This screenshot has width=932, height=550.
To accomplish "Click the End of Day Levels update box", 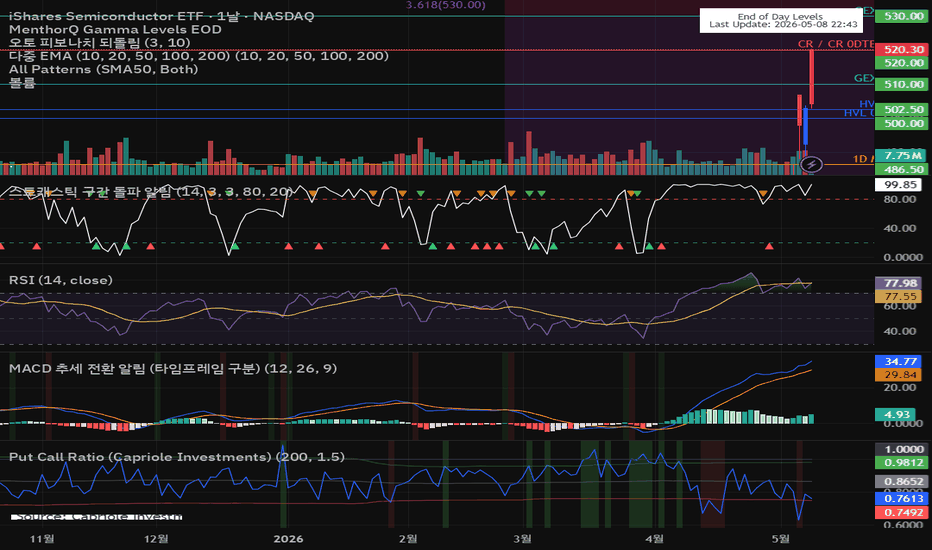I will click(x=780, y=20).
